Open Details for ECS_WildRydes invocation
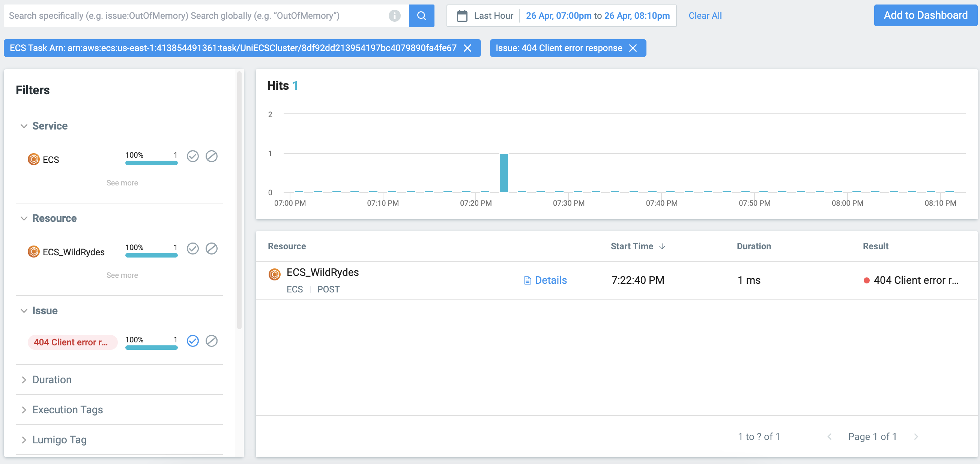This screenshot has width=980, height=464. tap(545, 280)
